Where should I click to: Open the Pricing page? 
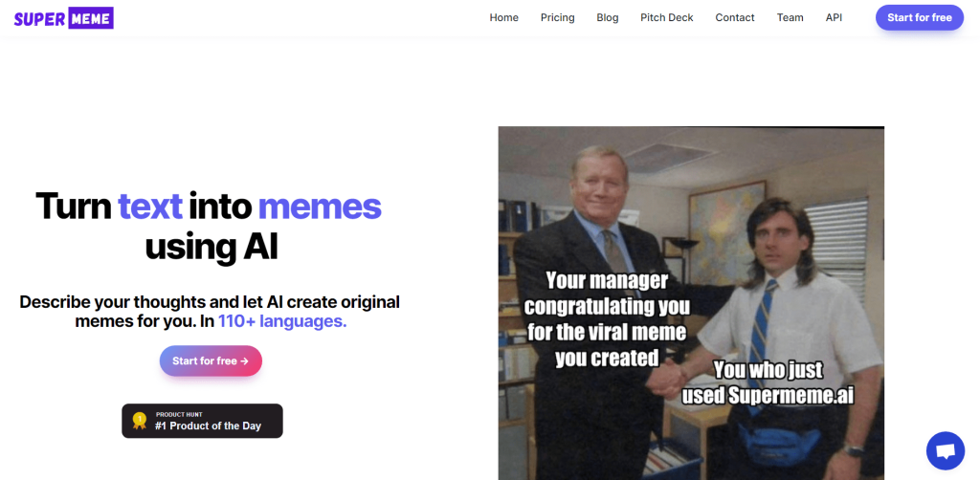558,17
